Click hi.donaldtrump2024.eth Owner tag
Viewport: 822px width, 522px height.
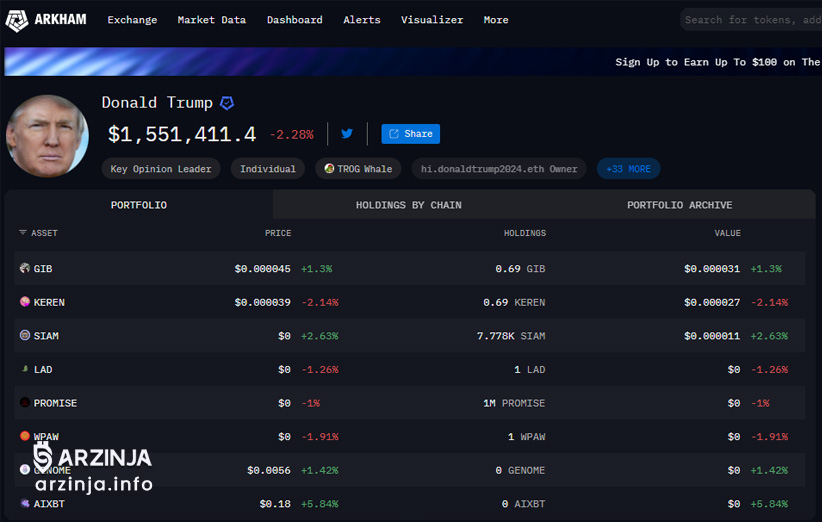[499, 169]
